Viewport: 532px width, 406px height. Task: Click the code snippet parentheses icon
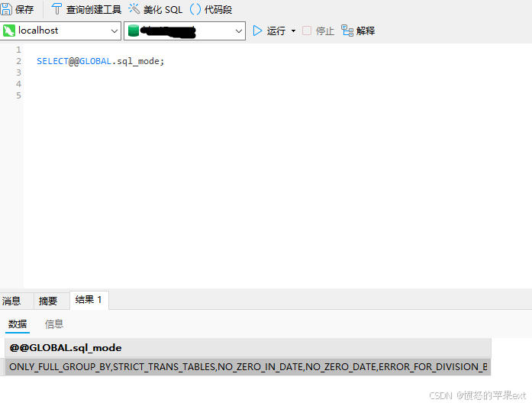(195, 9)
